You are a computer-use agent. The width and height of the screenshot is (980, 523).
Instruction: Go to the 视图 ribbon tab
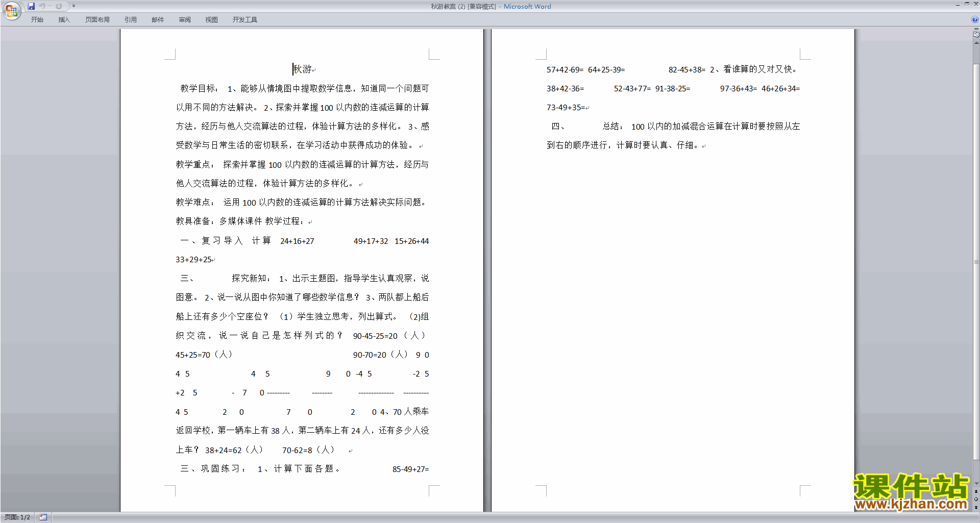tap(212, 20)
